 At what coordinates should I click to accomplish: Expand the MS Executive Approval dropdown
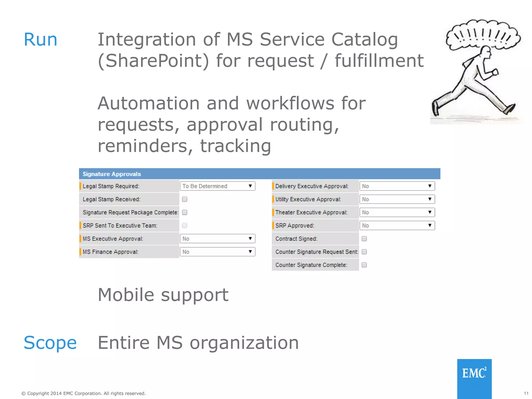click(x=217, y=238)
